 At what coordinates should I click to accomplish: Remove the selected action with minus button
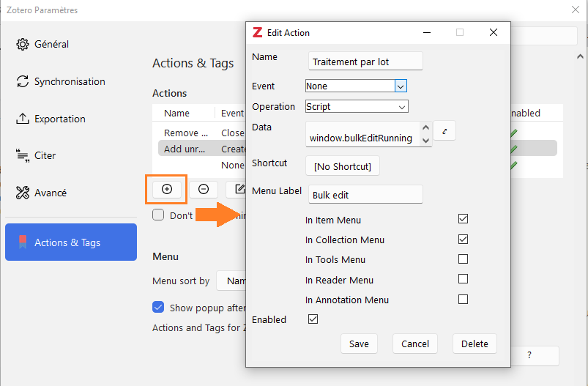point(204,189)
